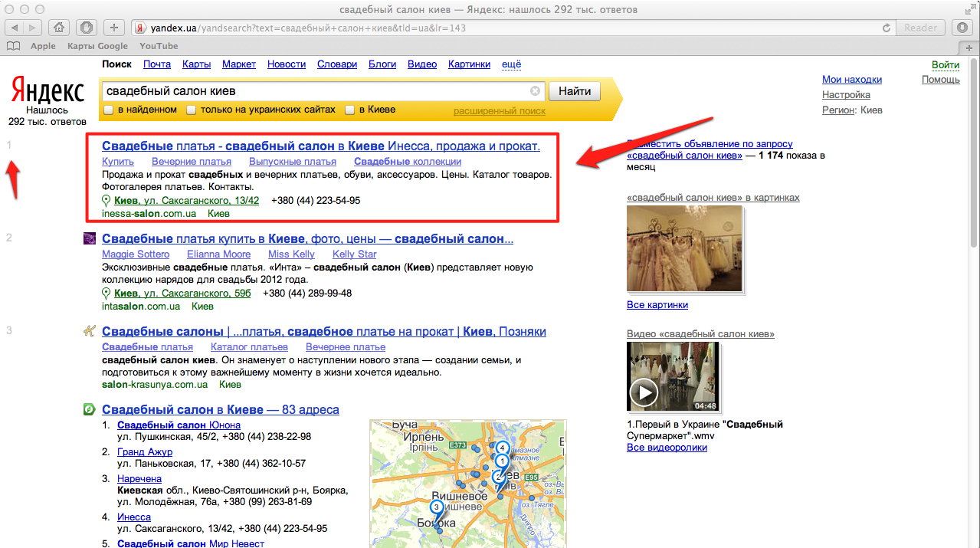Open 'Свадебный салон в Киеве — 83 адреса'

(x=221, y=410)
